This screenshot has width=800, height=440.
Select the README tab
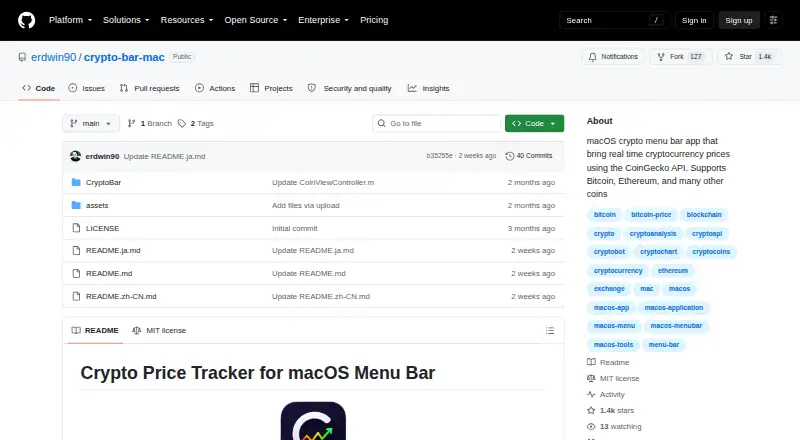(x=95, y=331)
